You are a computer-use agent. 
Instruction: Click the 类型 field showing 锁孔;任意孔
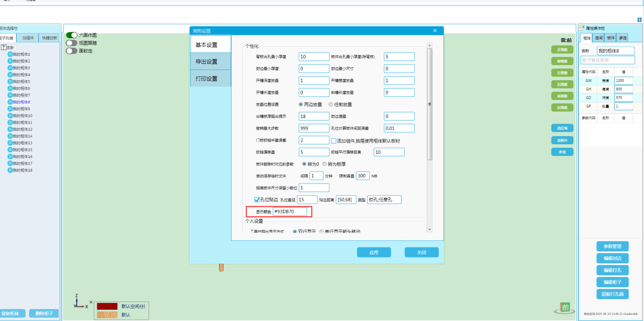click(384, 200)
